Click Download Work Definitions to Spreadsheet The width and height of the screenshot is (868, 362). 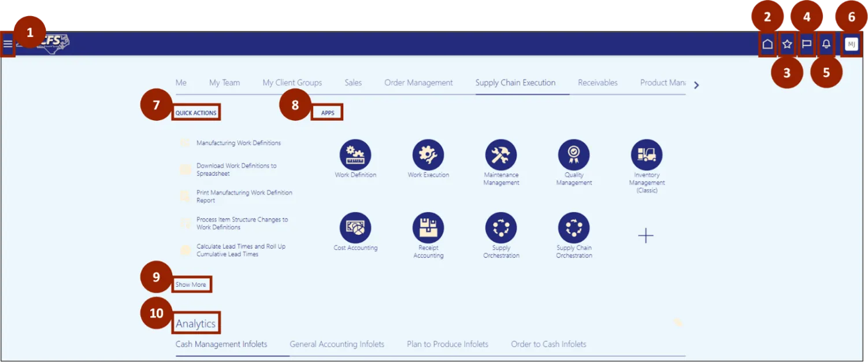[236, 169]
